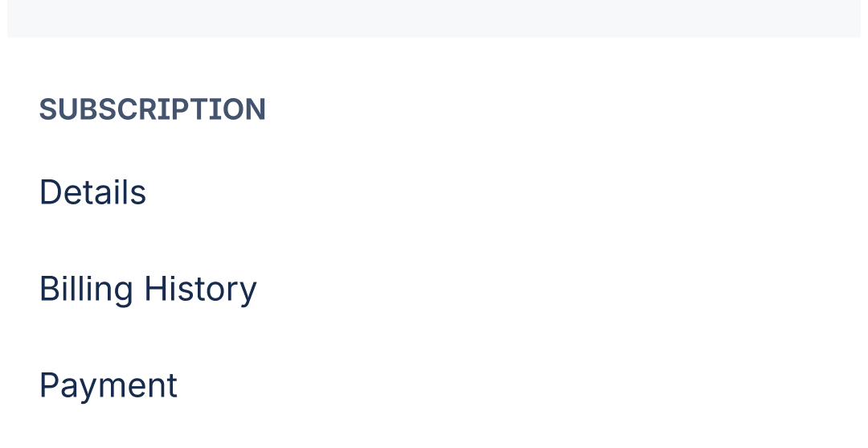The image size is (868, 448).
Task: Select the item between Details and Payment
Action: click(148, 289)
